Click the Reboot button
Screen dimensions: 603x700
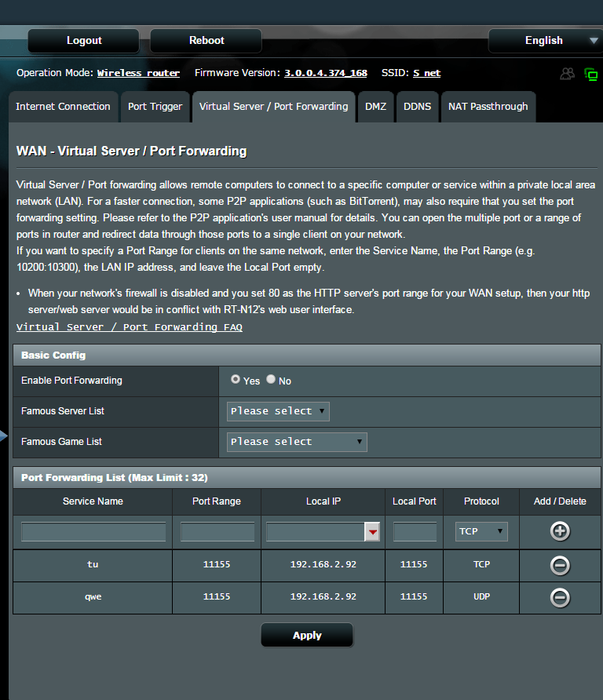(206, 41)
